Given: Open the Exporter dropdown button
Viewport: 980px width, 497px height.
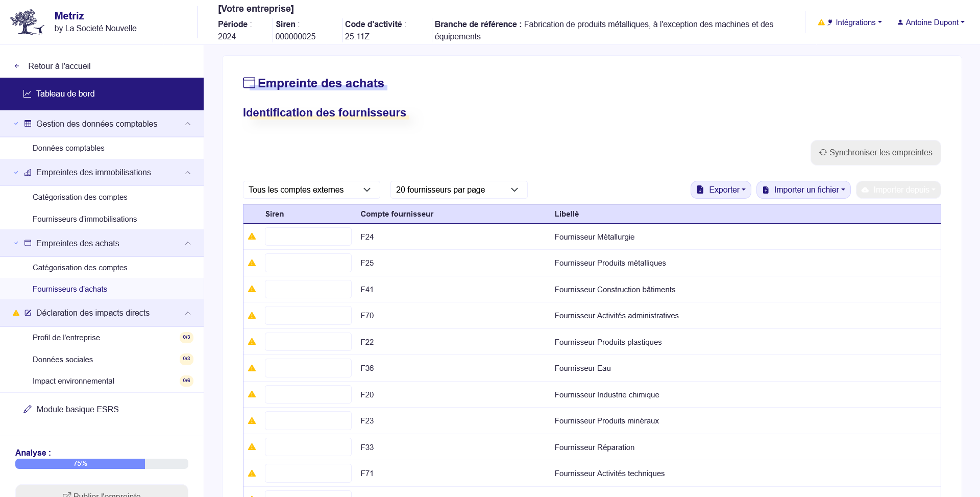Looking at the screenshot, I should pos(720,190).
